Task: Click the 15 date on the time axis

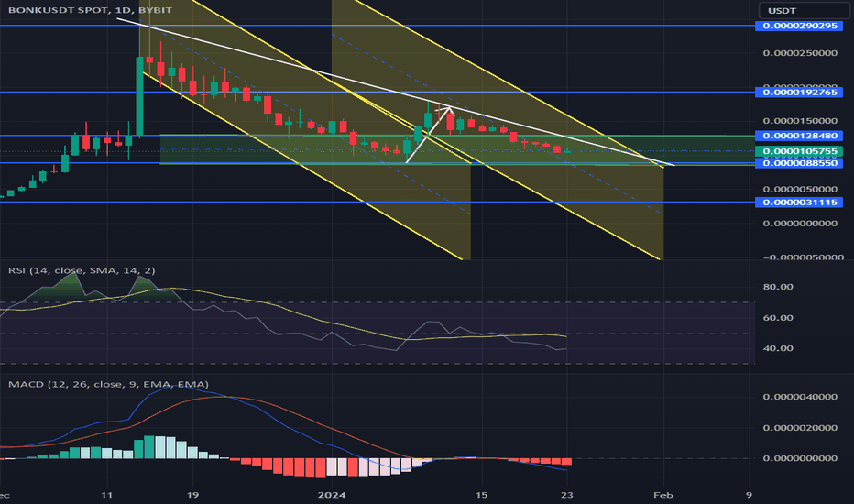Action: [481, 495]
